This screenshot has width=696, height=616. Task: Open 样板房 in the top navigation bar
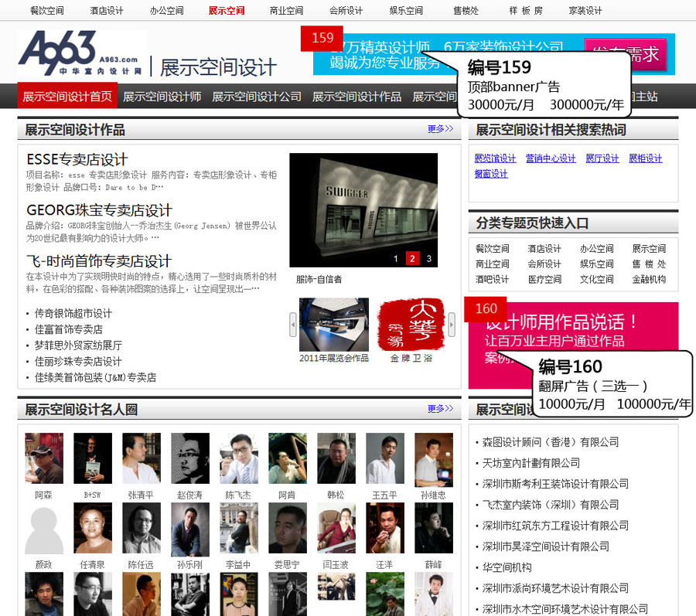tap(526, 10)
